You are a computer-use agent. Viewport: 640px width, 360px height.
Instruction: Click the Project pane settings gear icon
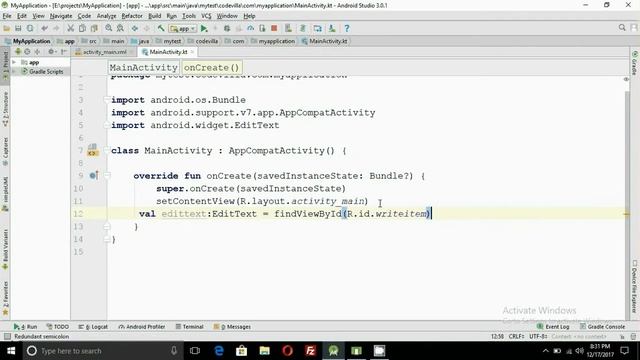click(x=51, y=52)
